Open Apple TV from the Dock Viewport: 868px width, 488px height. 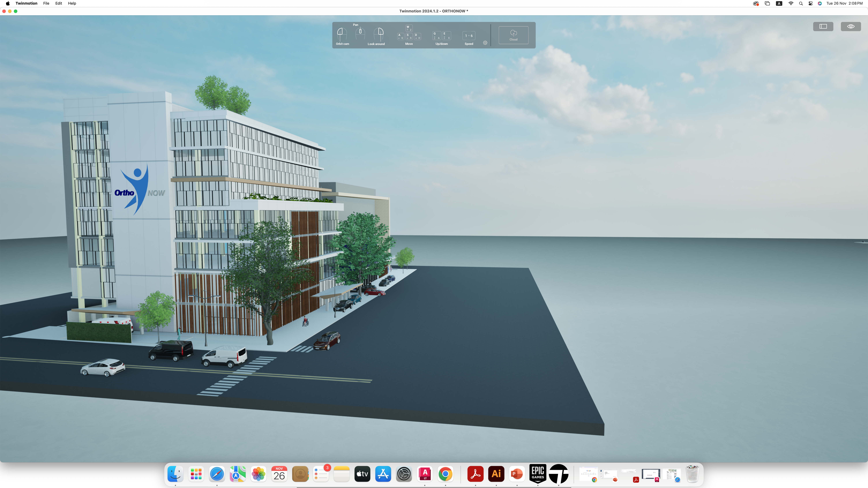point(363,474)
